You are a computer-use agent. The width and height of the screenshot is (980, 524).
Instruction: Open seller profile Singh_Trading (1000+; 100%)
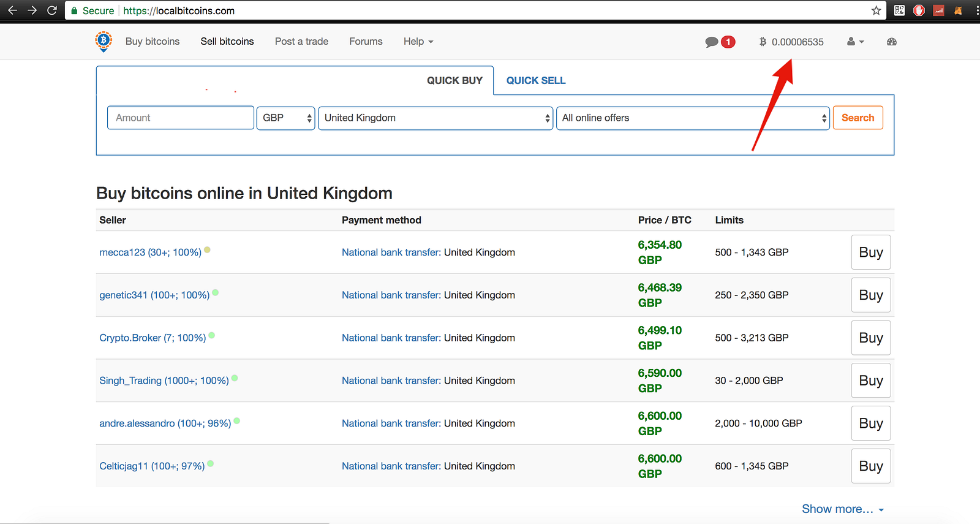point(164,381)
